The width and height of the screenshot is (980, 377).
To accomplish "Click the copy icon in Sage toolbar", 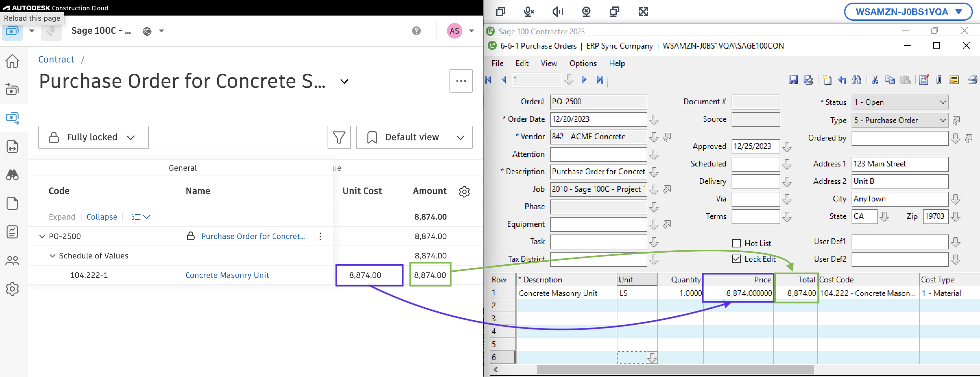I will 890,80.
